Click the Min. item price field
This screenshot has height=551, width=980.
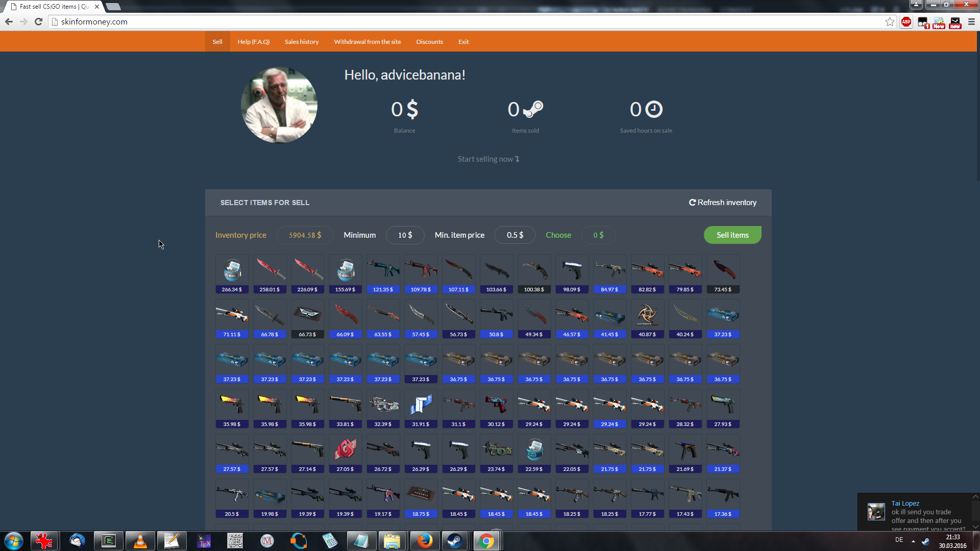(514, 235)
